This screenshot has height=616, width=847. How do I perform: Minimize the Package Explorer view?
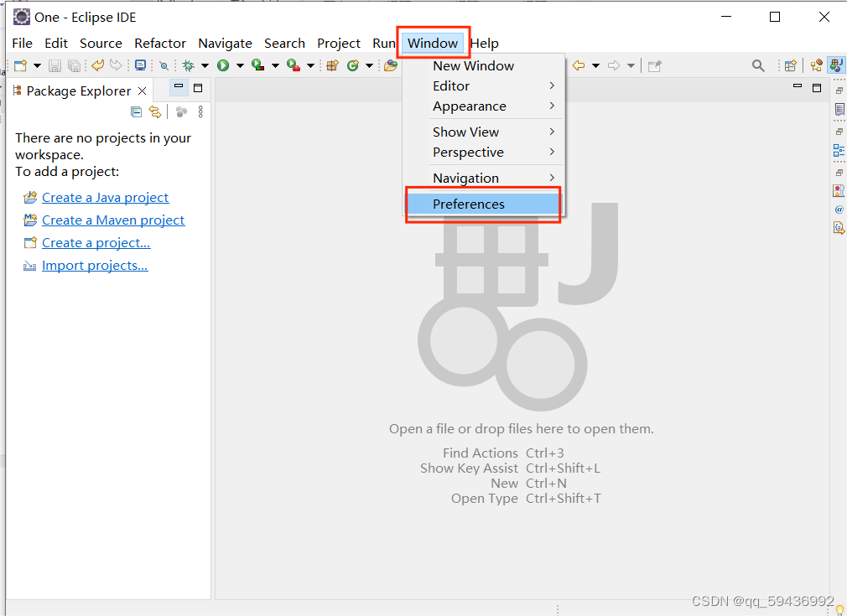coord(179,87)
